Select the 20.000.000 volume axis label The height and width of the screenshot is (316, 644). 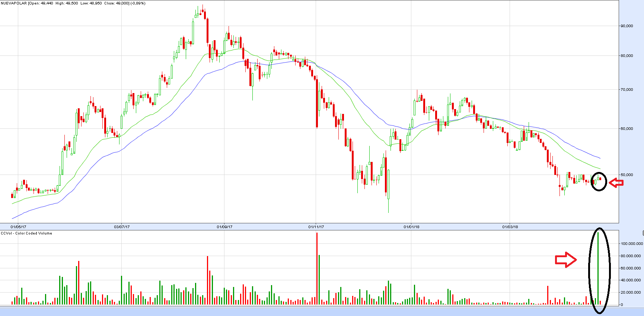point(631,293)
